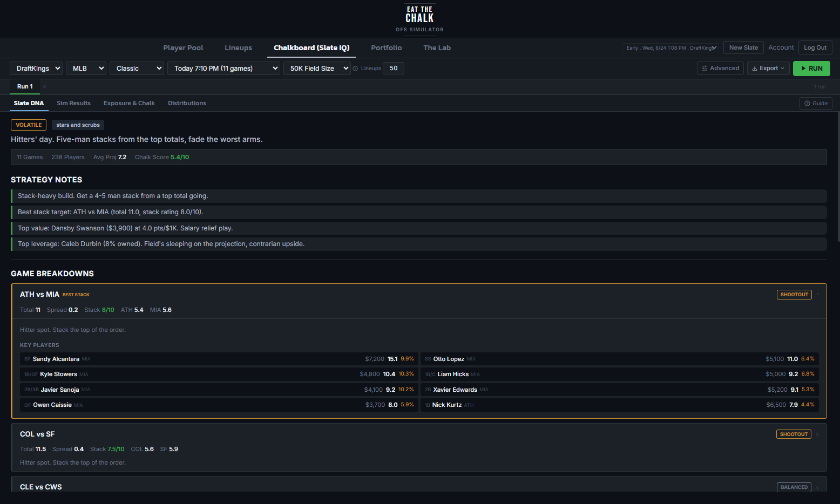Close the Run 1 tab
Image resolution: width=840 pixels, height=504 pixels.
(44, 87)
